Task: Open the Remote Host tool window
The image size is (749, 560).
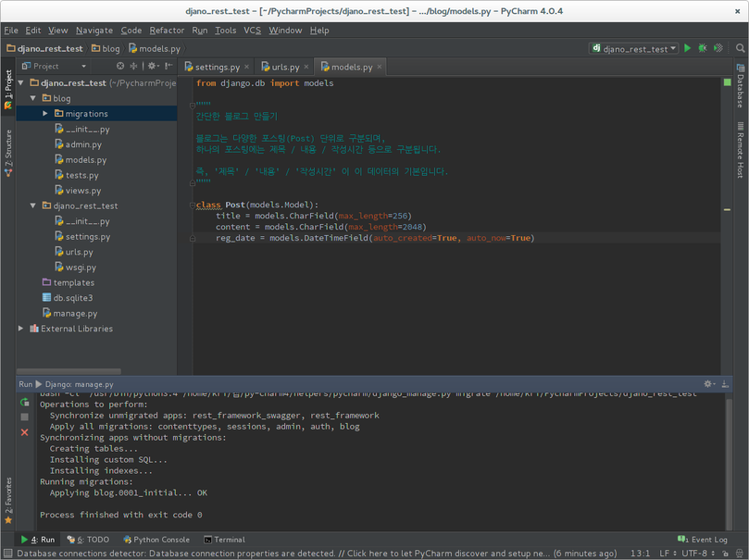Action: pos(740,150)
